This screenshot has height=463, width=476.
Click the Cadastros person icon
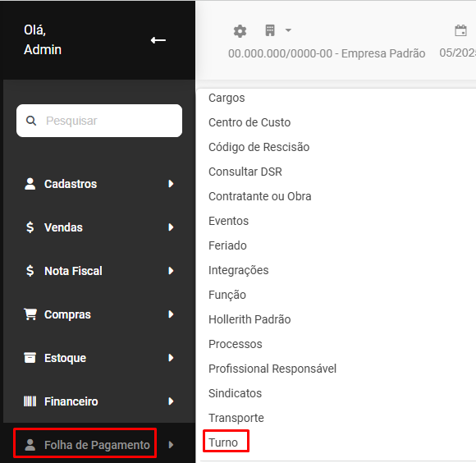pos(30,184)
